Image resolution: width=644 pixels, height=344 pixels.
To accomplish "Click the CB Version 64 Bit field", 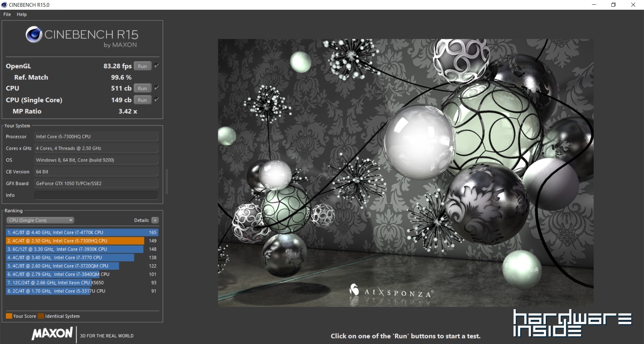I will coord(96,171).
